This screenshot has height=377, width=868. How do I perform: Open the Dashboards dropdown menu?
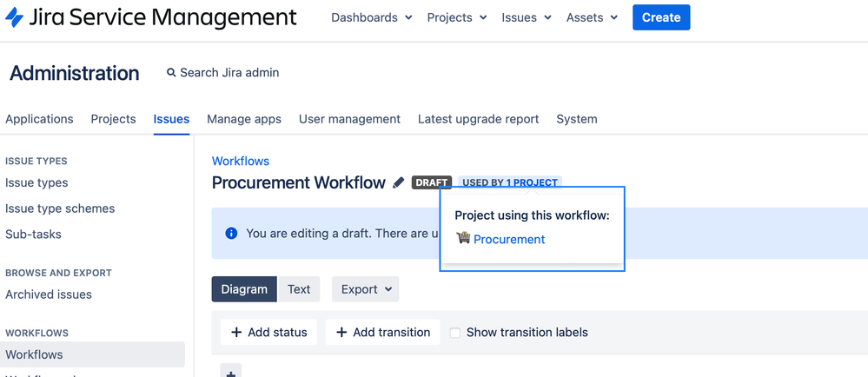click(x=372, y=17)
